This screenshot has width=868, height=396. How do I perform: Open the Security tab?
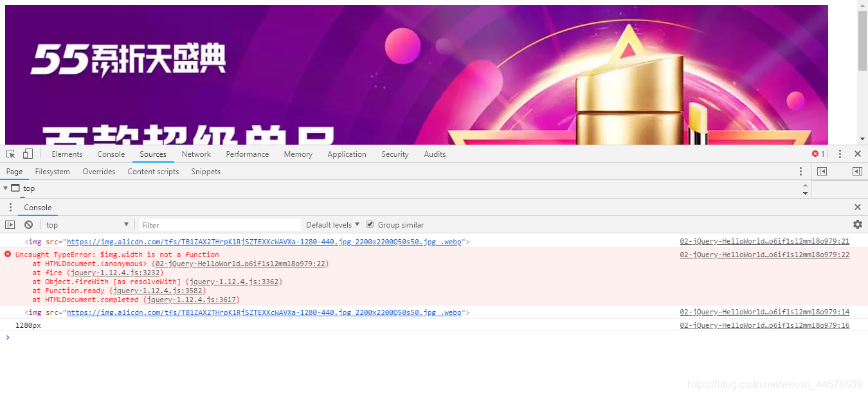(x=395, y=154)
